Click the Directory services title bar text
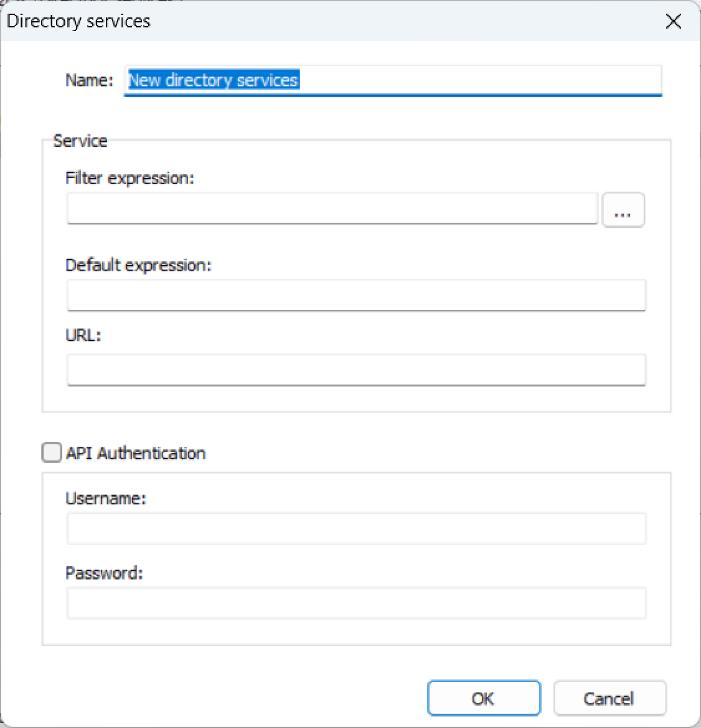This screenshot has height=728, width=701. pos(78,21)
